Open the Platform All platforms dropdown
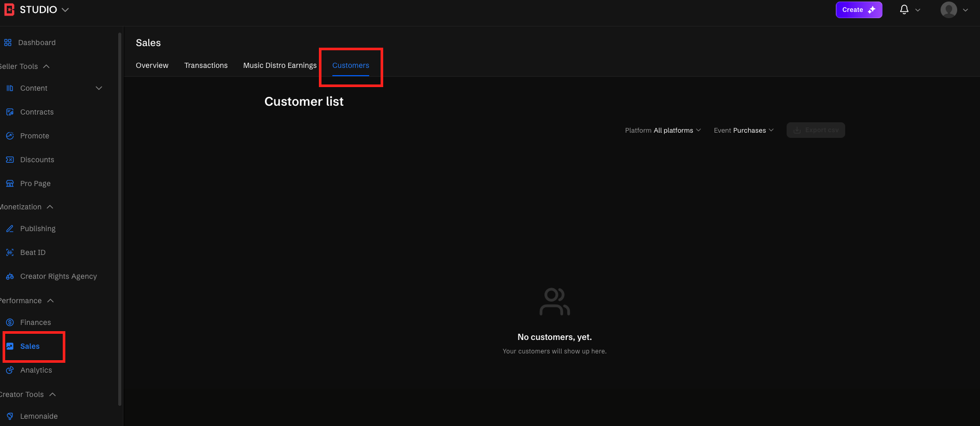The height and width of the screenshot is (426, 980). tap(663, 130)
